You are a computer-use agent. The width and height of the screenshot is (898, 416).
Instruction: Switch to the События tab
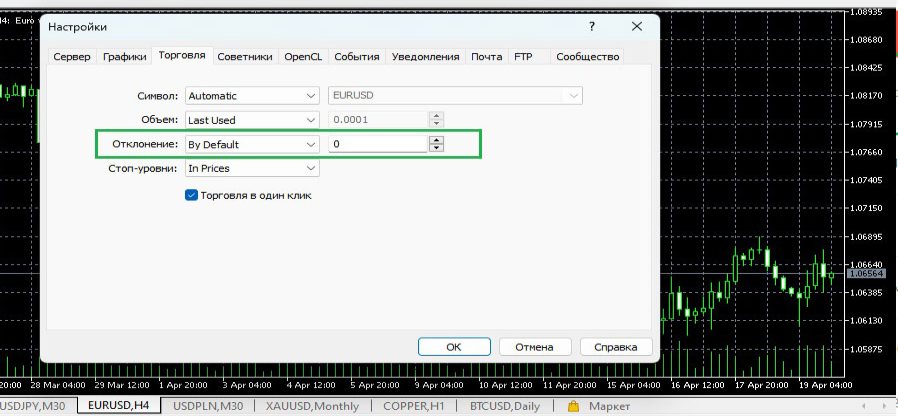pyautogui.click(x=357, y=57)
